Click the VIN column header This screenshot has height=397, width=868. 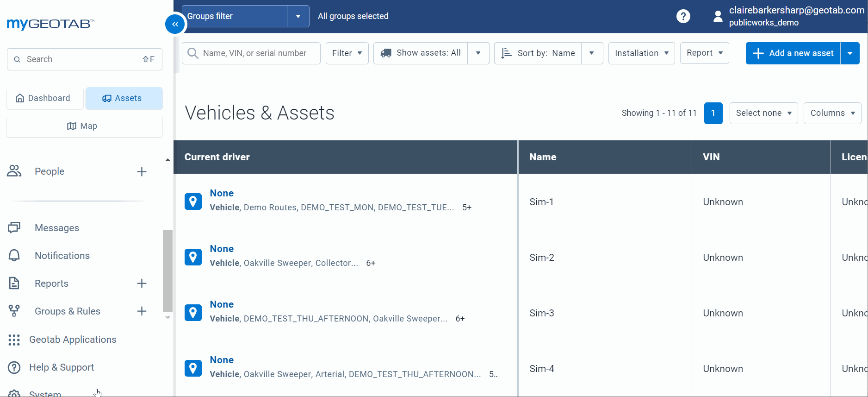[761, 157]
